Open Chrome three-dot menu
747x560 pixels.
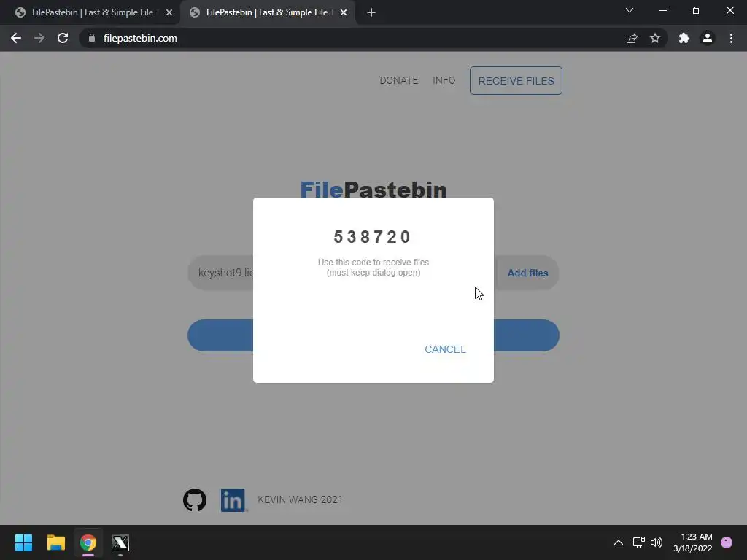731,38
